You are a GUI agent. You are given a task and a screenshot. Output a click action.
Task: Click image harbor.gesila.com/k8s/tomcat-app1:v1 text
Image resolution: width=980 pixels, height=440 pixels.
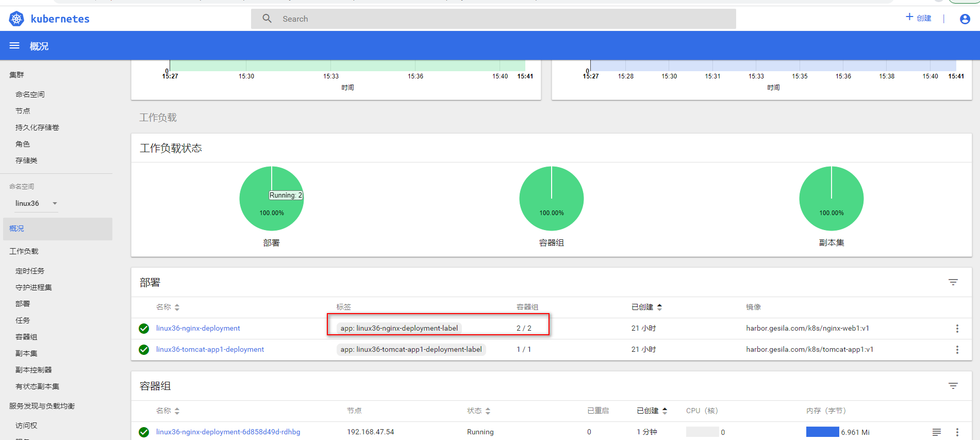809,349
